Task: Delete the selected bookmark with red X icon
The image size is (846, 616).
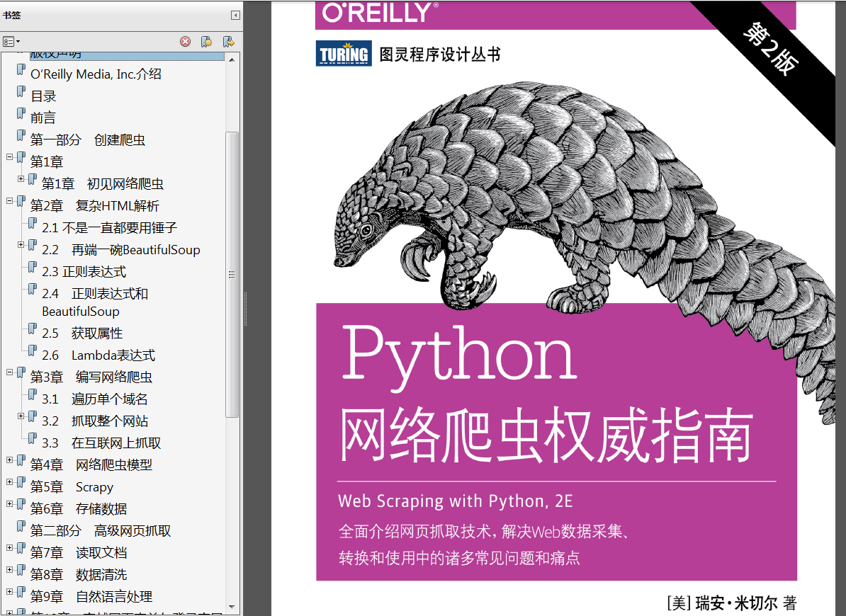Action: (185, 42)
